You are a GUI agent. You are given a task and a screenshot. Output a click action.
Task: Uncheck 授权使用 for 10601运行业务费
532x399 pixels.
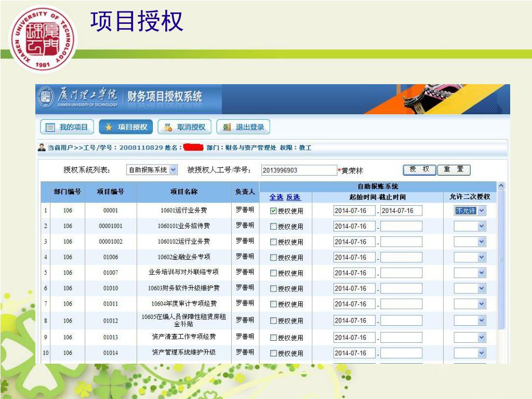pyautogui.click(x=273, y=211)
